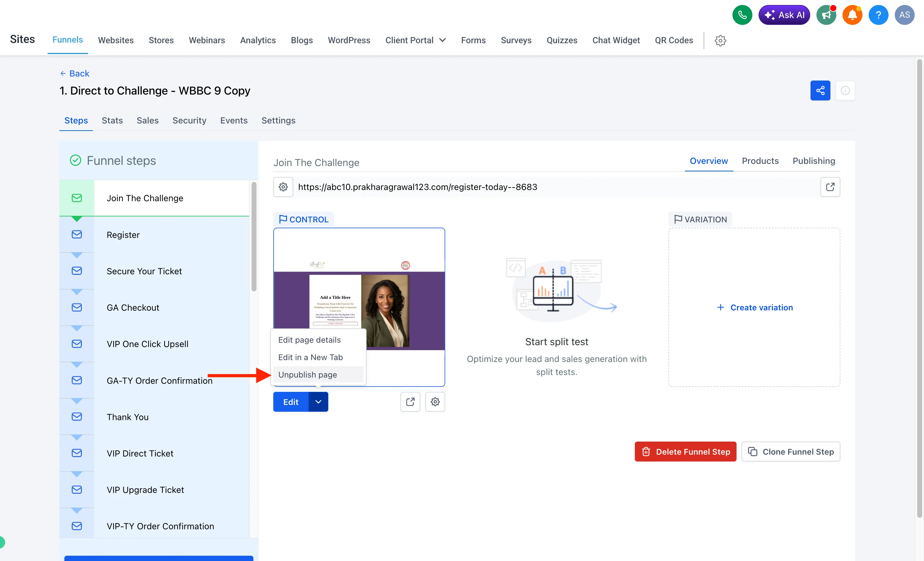Open the notifications bell
This screenshot has width=924, height=561.
[852, 15]
